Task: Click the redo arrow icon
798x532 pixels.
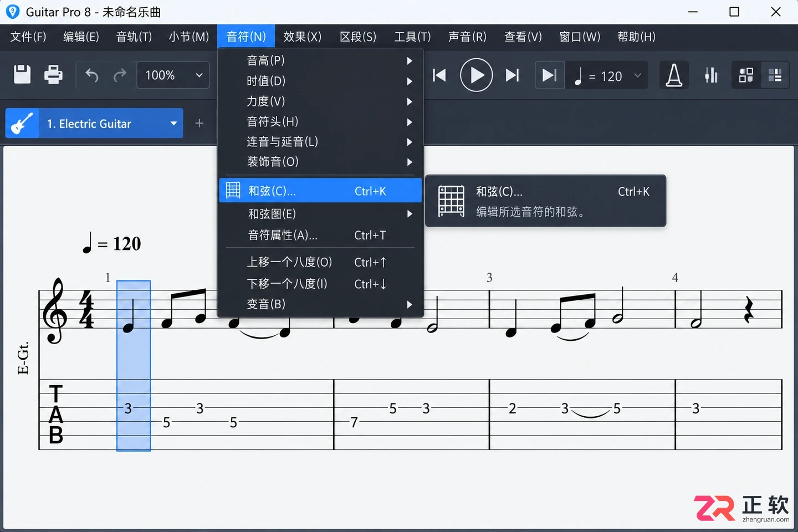Action: [120, 75]
